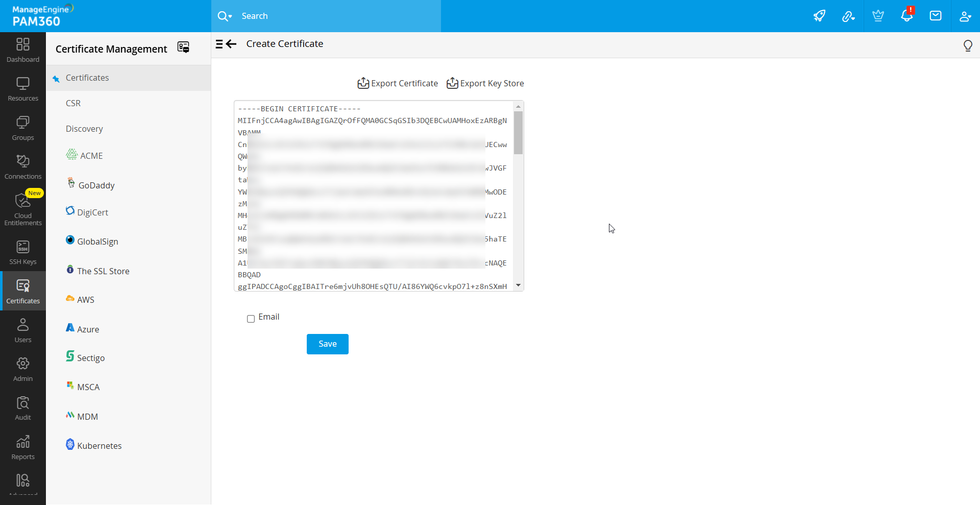Open the CSR submenu item
Screen dimensions: 980x505
pyautogui.click(x=73, y=103)
